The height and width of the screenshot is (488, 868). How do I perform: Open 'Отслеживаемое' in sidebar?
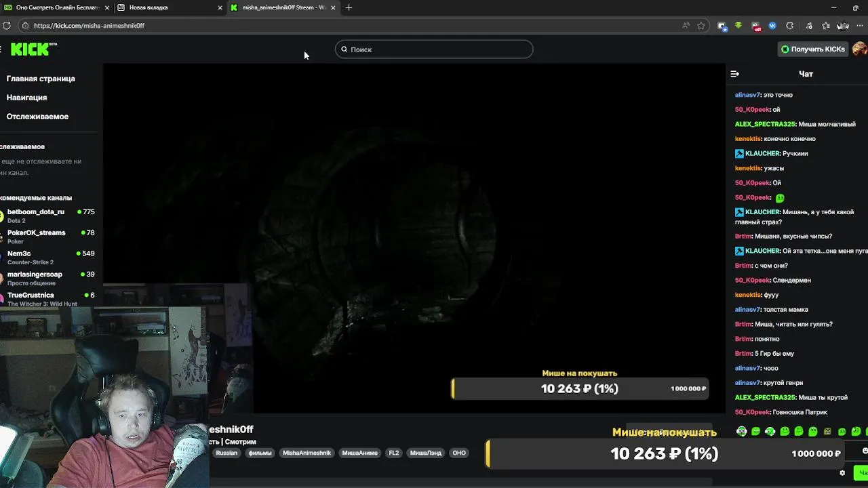click(37, 117)
